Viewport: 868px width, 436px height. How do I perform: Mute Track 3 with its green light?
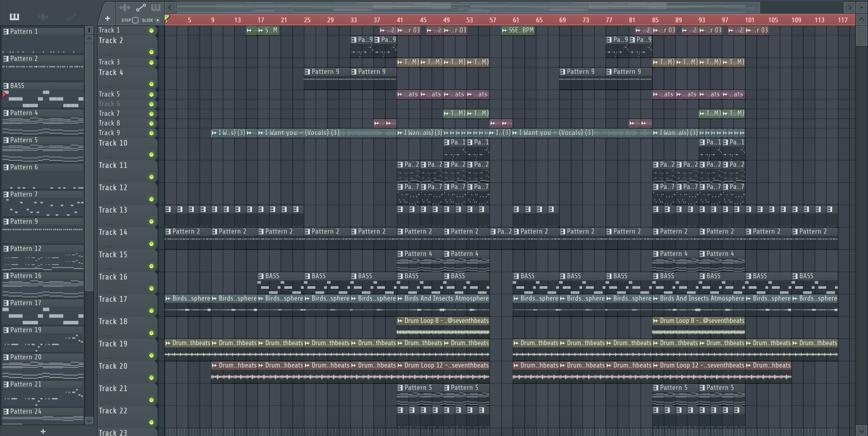click(x=152, y=62)
